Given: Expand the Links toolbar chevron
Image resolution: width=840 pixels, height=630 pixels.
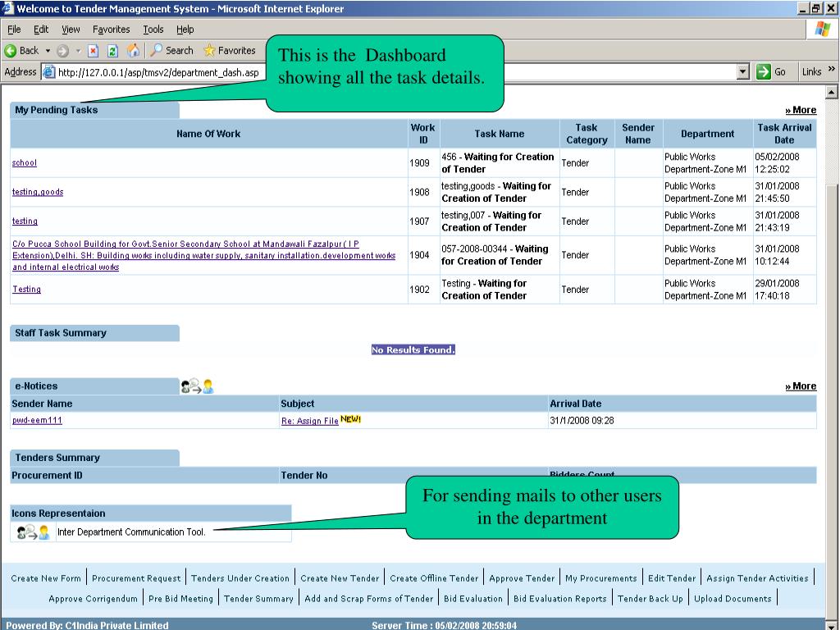Looking at the screenshot, I should coord(832,69).
